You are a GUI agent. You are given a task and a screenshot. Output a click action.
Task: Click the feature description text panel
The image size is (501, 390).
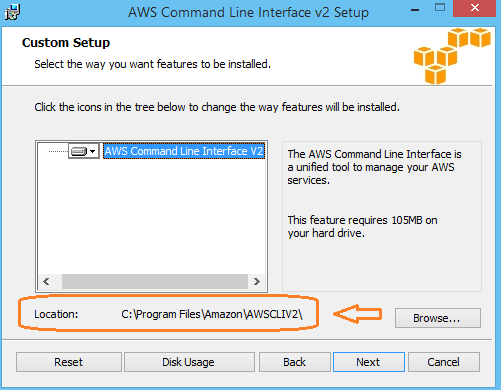click(x=382, y=216)
